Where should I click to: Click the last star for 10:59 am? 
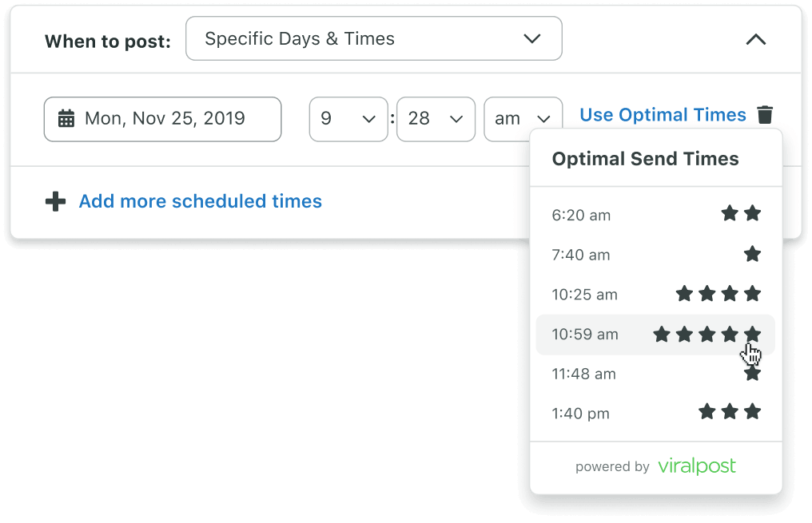pos(752,335)
